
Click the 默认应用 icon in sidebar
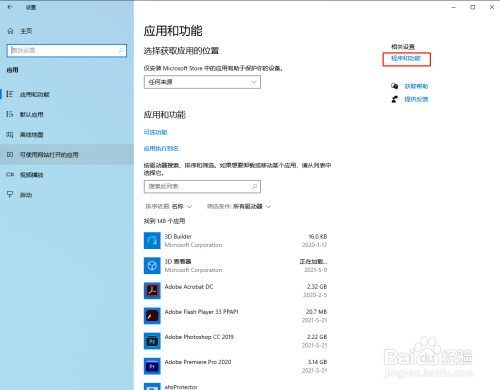click(10, 114)
